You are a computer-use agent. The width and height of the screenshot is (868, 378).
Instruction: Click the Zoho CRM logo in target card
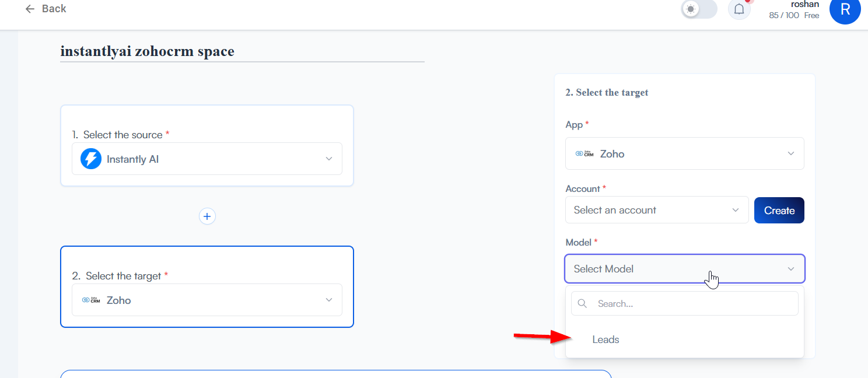click(x=91, y=300)
